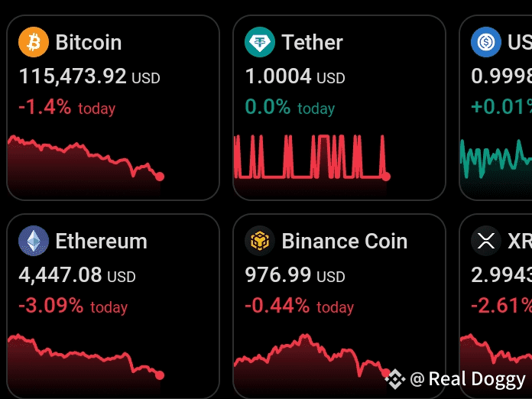Click the XRP X logo icon
This screenshot has height=399, width=532.
pyautogui.click(x=486, y=241)
